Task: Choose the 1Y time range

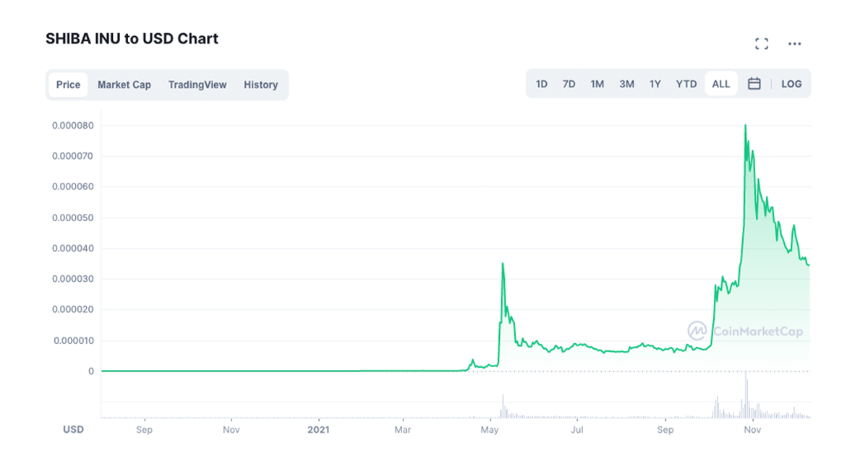Action: [x=655, y=84]
